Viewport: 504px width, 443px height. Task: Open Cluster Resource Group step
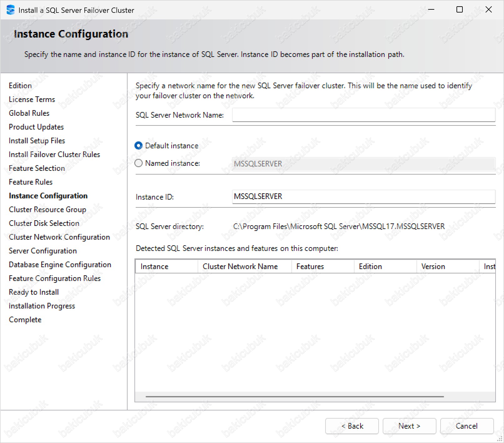click(x=48, y=210)
